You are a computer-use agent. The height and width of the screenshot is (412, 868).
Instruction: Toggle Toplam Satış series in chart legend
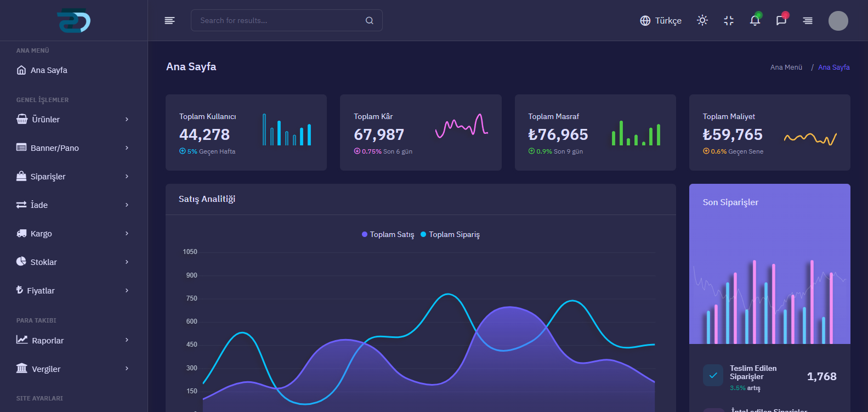coord(392,234)
